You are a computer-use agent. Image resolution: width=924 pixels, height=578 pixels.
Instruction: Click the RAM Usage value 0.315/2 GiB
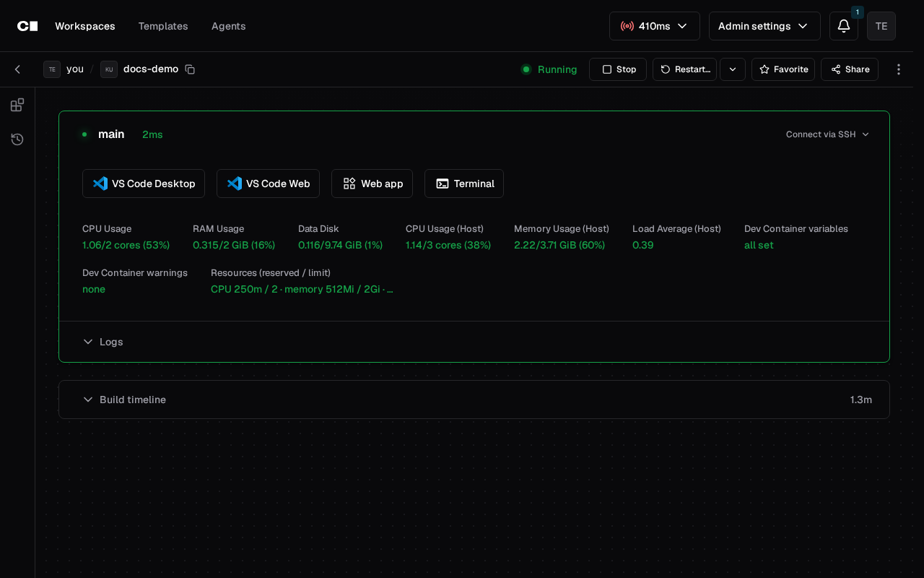tap(234, 245)
